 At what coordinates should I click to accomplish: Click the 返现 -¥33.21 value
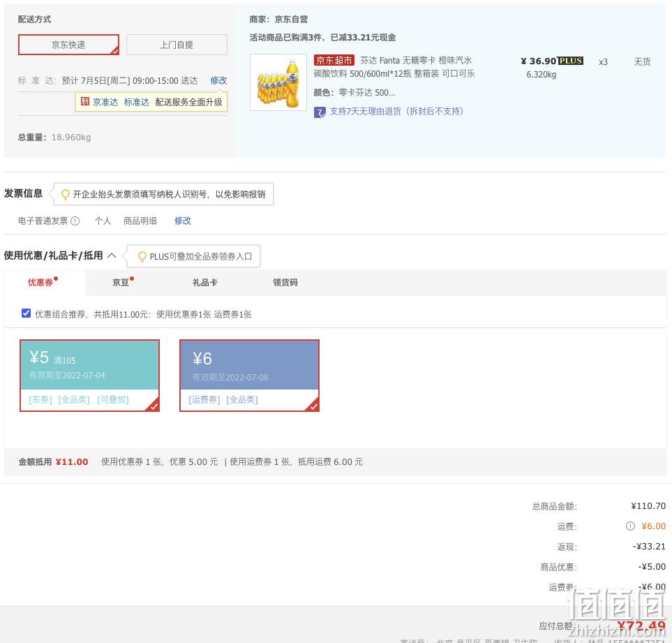point(649,547)
